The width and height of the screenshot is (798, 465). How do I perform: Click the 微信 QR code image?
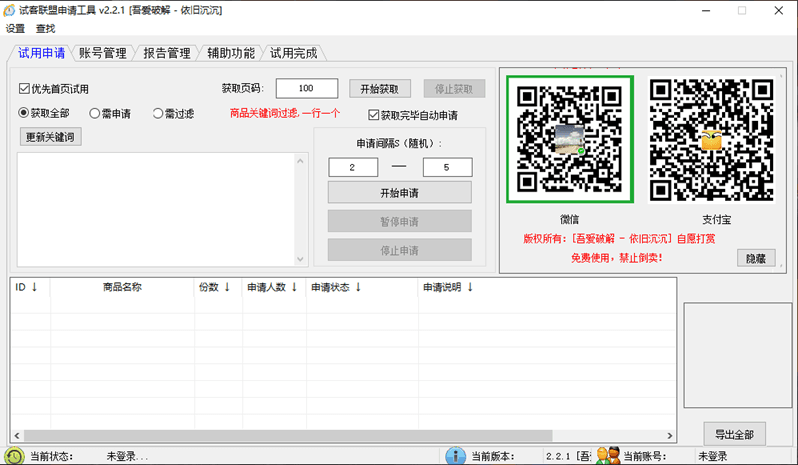[x=570, y=139]
